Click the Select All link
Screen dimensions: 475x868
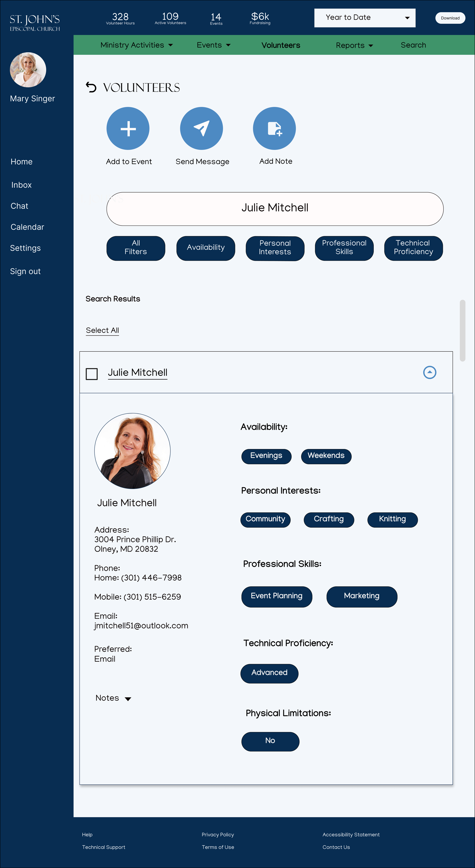[102, 330]
